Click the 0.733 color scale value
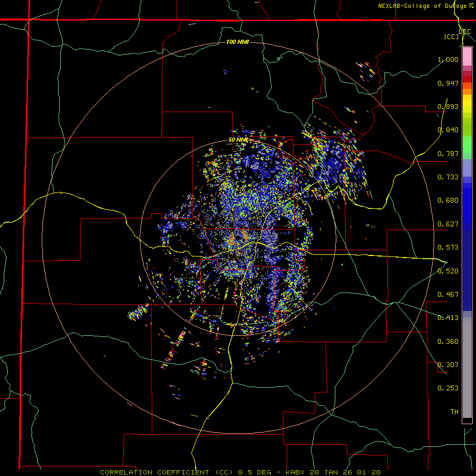The width and height of the screenshot is (476, 476). click(x=448, y=177)
